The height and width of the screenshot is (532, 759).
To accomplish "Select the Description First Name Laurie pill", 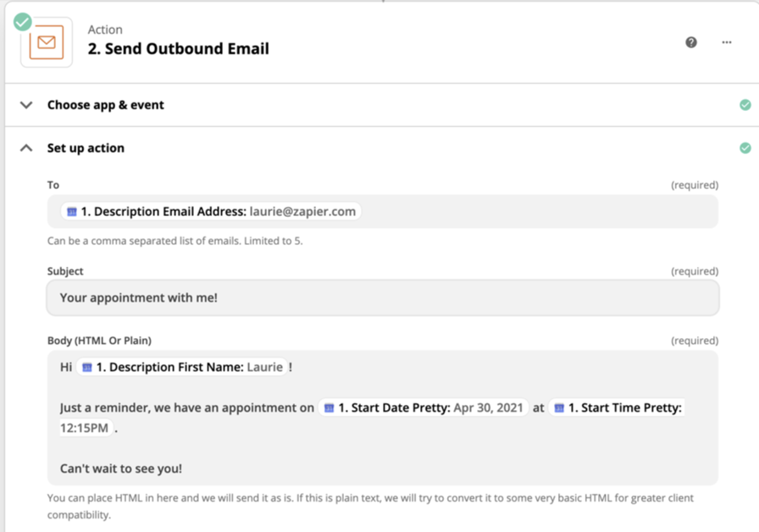I will [182, 368].
